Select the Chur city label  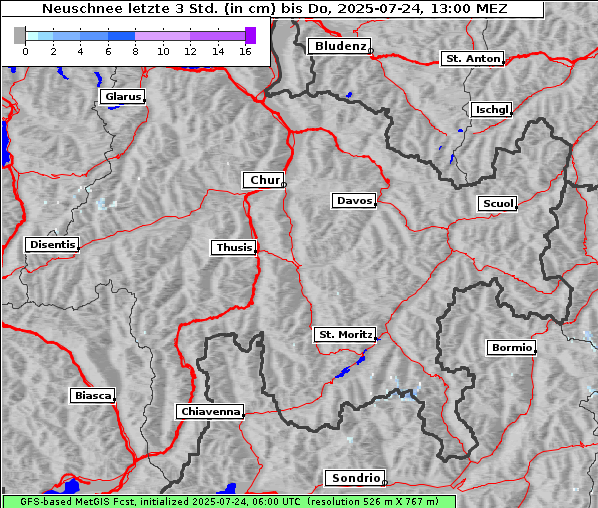coord(264,180)
